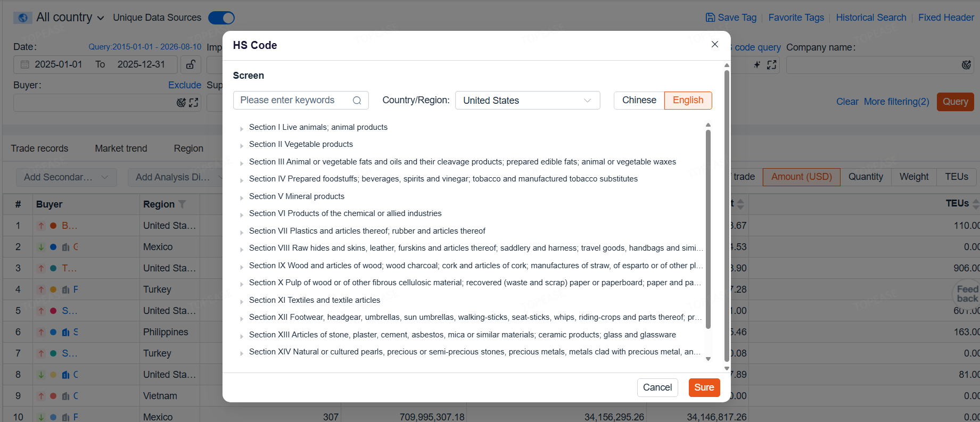Open More filtering(2)
The height and width of the screenshot is (422, 980).
tap(896, 102)
